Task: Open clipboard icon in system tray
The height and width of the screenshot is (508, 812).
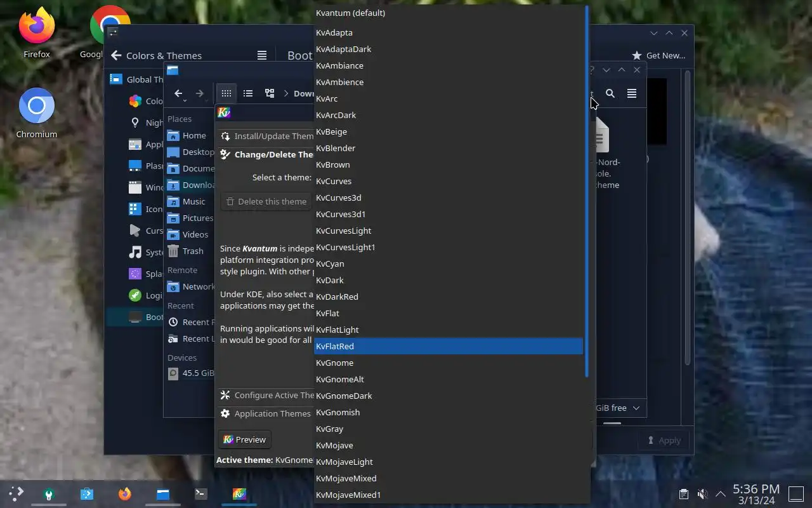Action: pos(683,494)
